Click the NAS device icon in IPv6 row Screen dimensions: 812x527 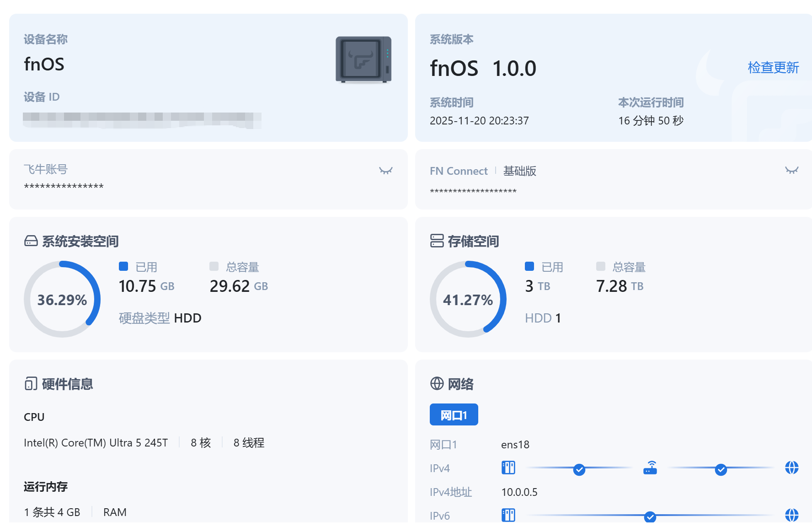click(x=508, y=515)
